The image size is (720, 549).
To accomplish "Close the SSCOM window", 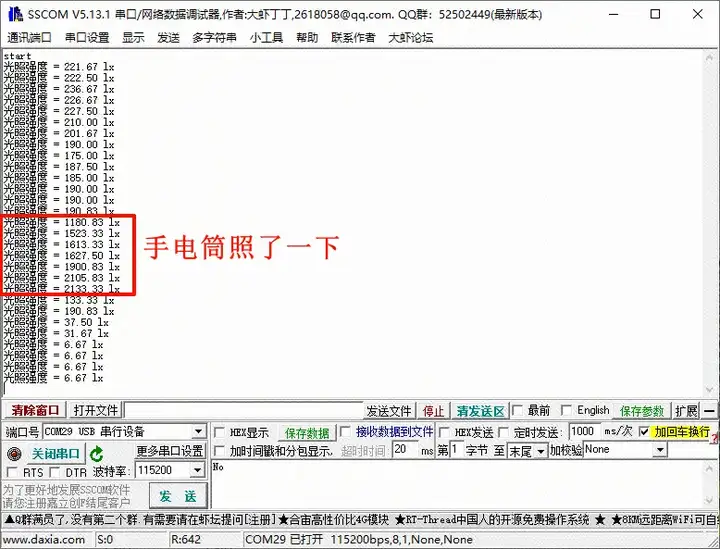I will click(698, 14).
